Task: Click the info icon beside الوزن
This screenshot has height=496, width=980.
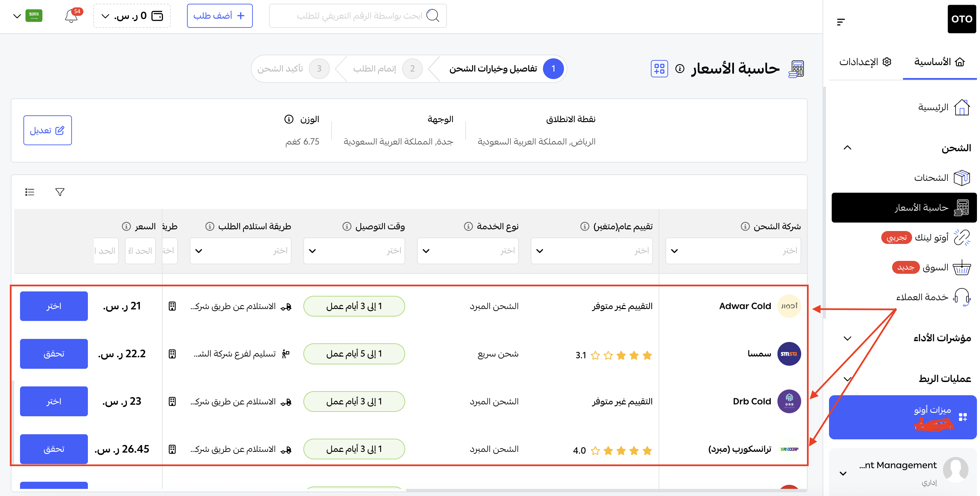Action: pos(289,119)
